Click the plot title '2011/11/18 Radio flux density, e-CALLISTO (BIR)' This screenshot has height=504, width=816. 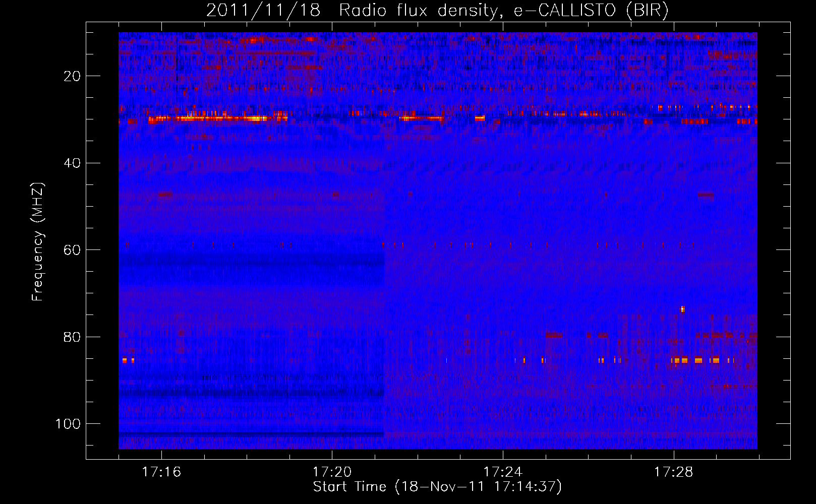point(437,11)
